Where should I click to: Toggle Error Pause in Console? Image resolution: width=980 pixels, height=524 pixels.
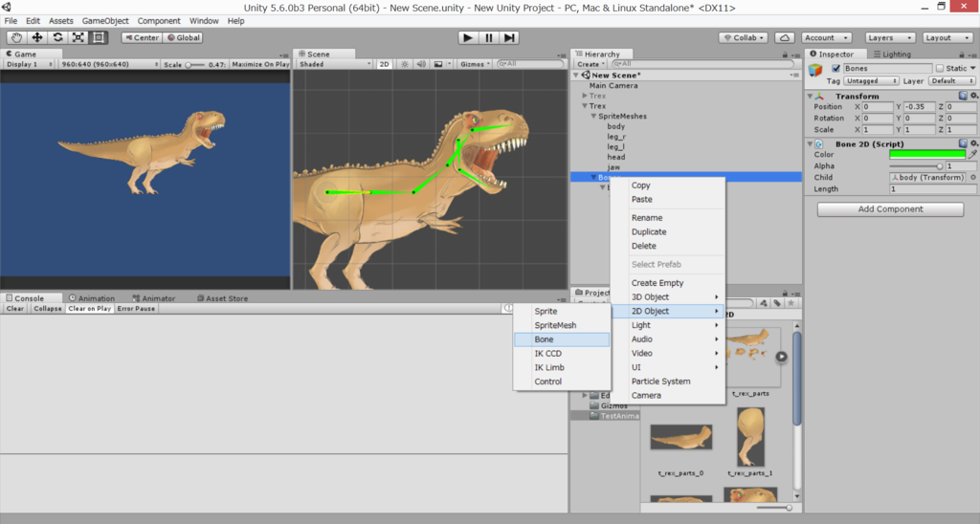[x=136, y=309]
